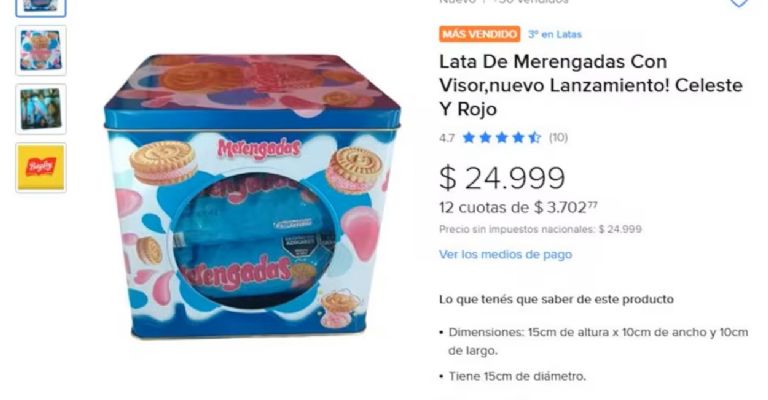Click the 12 cuotas de $ 3.702 text
Viewport: 768px width, 400px height.
[518, 208]
